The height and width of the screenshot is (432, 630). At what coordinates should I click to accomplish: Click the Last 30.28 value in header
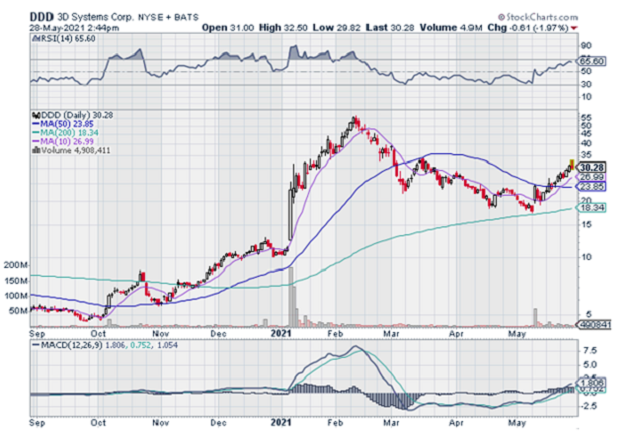point(390,28)
